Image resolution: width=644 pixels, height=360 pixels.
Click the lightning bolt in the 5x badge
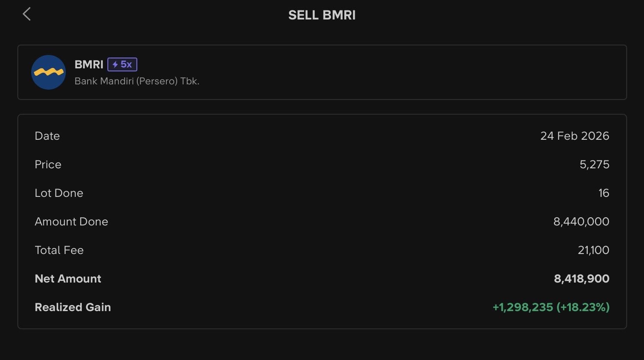pos(115,64)
